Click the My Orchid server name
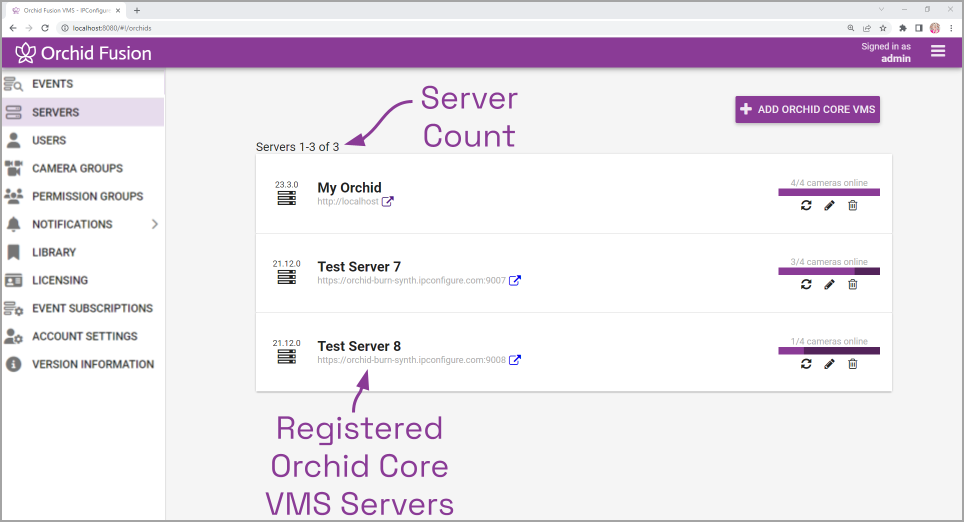 349,188
